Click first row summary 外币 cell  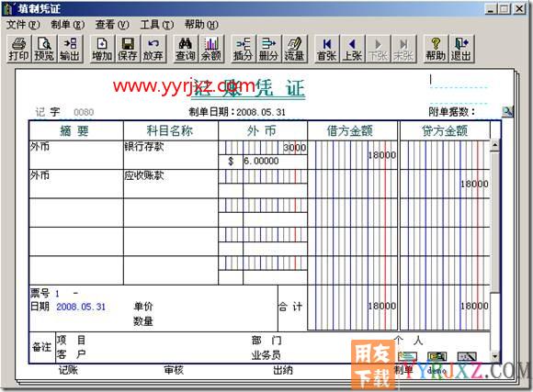click(76, 155)
